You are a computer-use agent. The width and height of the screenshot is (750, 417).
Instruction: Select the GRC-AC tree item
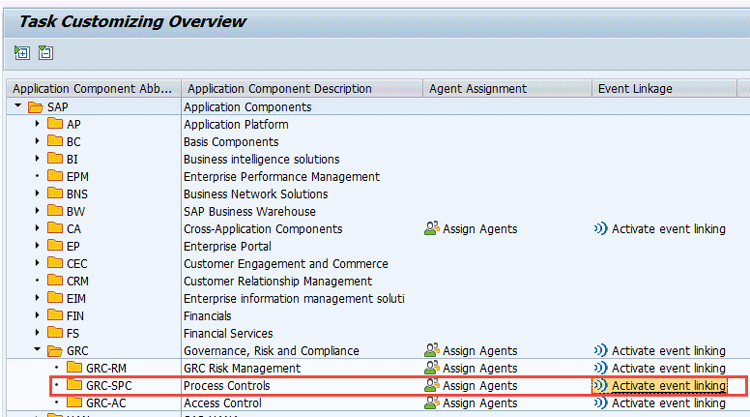(106, 403)
